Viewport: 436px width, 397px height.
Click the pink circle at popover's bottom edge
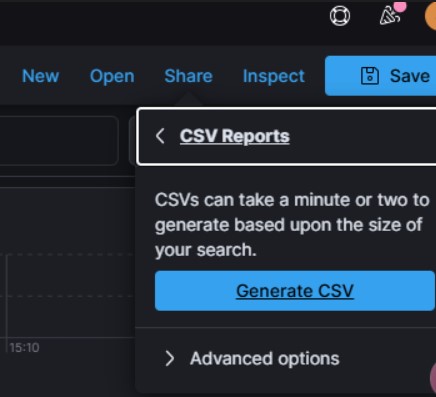[433, 377]
